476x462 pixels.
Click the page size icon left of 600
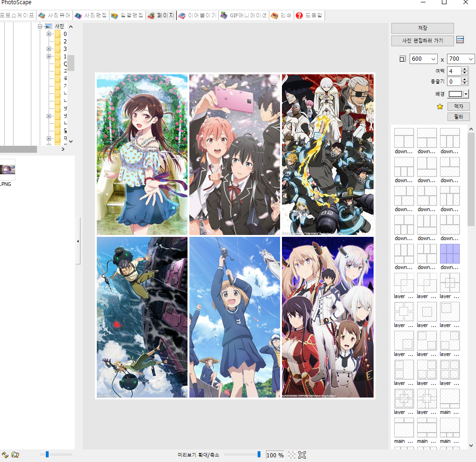pos(403,59)
